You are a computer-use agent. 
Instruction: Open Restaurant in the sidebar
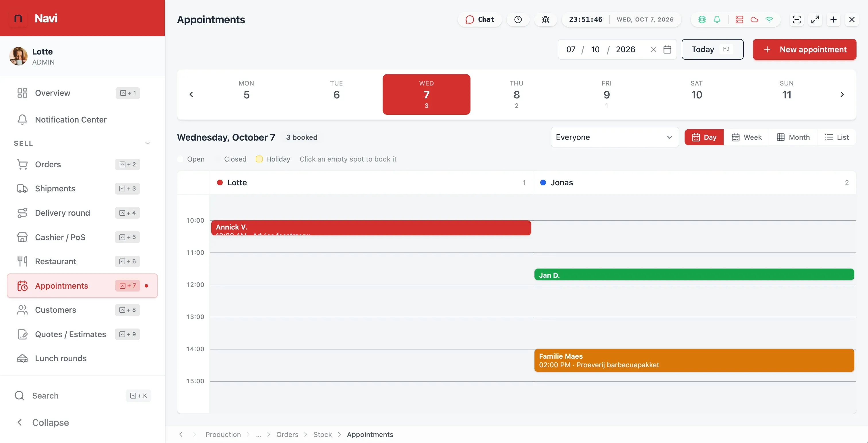pos(82,261)
